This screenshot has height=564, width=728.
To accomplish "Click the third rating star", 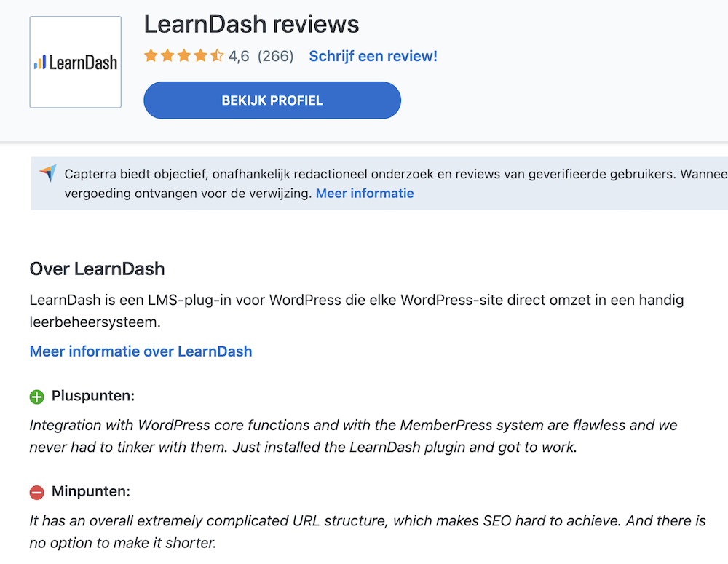I will (x=183, y=56).
